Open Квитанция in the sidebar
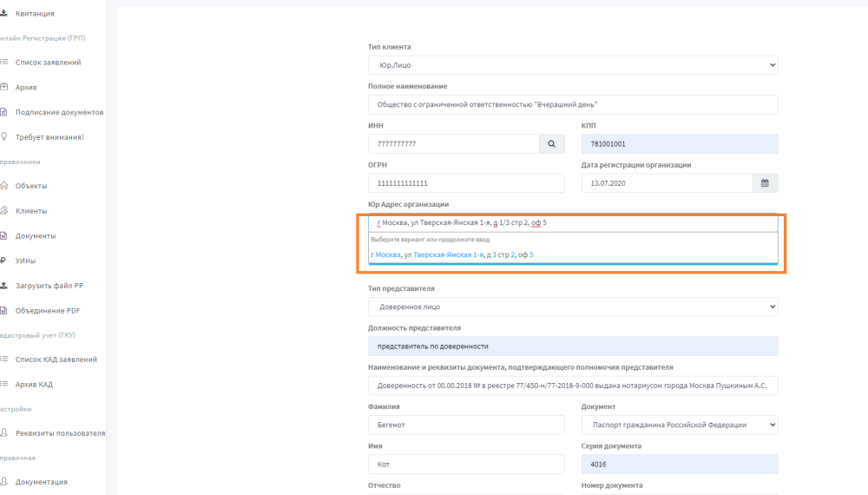 pyautogui.click(x=35, y=13)
